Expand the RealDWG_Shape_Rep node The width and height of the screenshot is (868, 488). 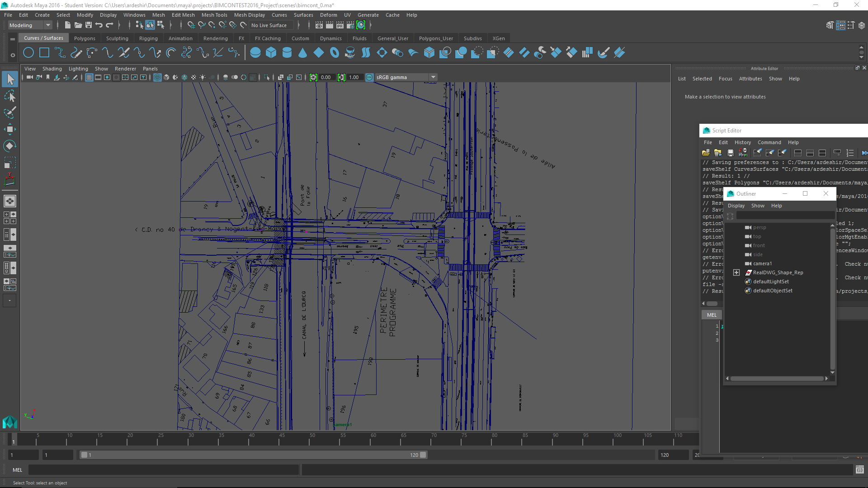736,272
